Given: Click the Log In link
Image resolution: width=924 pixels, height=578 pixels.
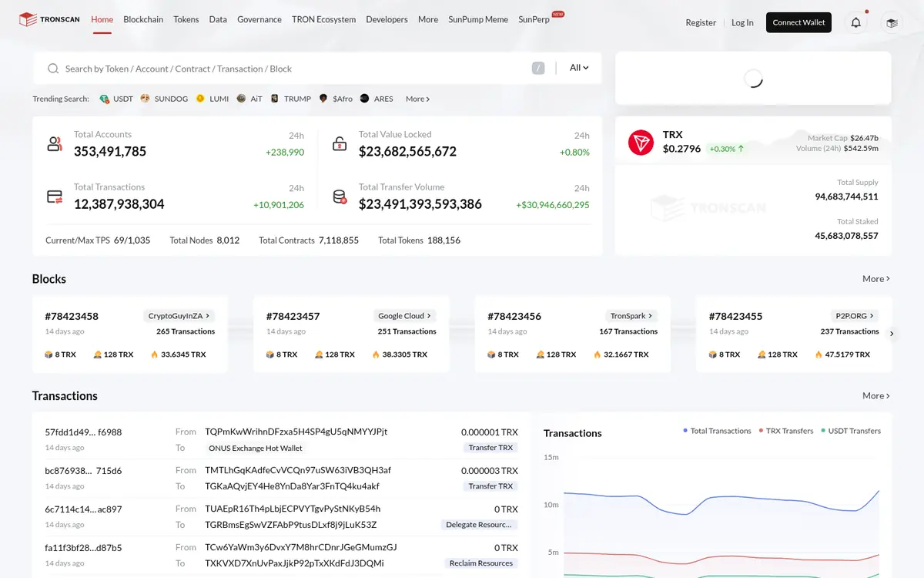Looking at the screenshot, I should pyautogui.click(x=742, y=22).
